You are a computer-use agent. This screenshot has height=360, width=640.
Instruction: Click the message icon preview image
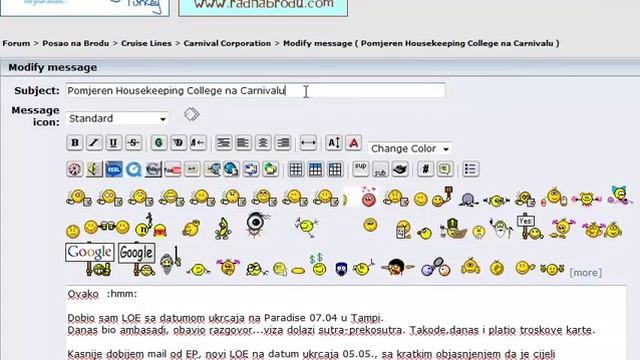point(191,114)
